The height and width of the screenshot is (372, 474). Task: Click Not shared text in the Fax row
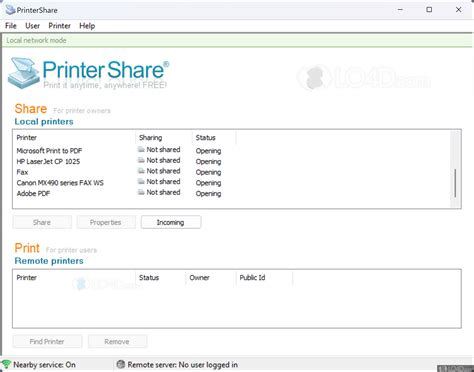click(163, 171)
